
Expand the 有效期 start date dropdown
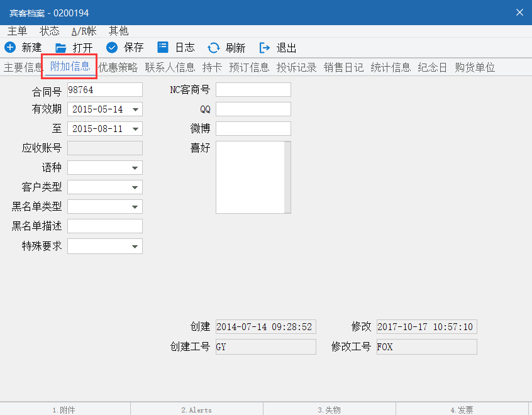[x=135, y=109]
